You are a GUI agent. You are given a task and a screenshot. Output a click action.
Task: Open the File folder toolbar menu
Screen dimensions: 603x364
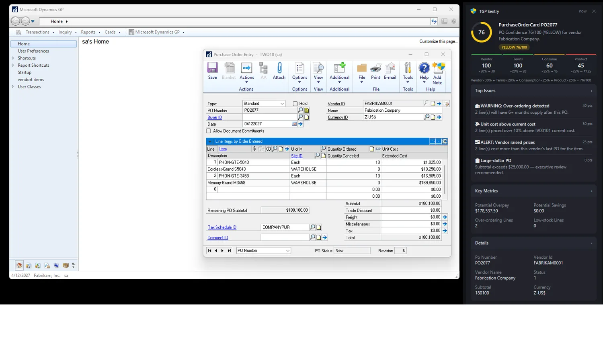click(362, 73)
